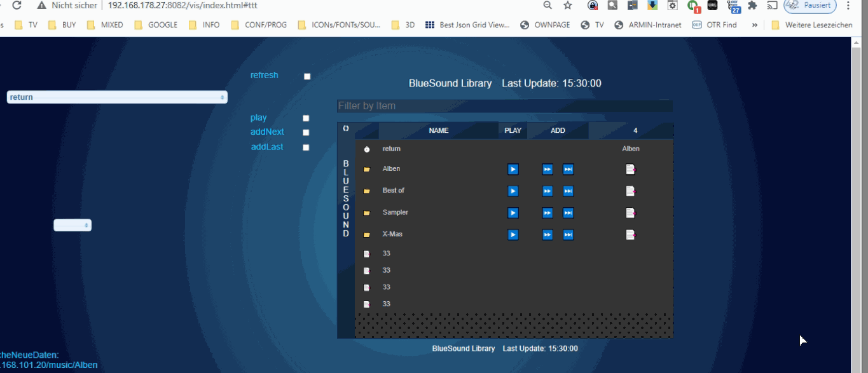This screenshot has height=373, width=868.
Task: Toggle the addLast checkbox
Action: [x=306, y=147]
